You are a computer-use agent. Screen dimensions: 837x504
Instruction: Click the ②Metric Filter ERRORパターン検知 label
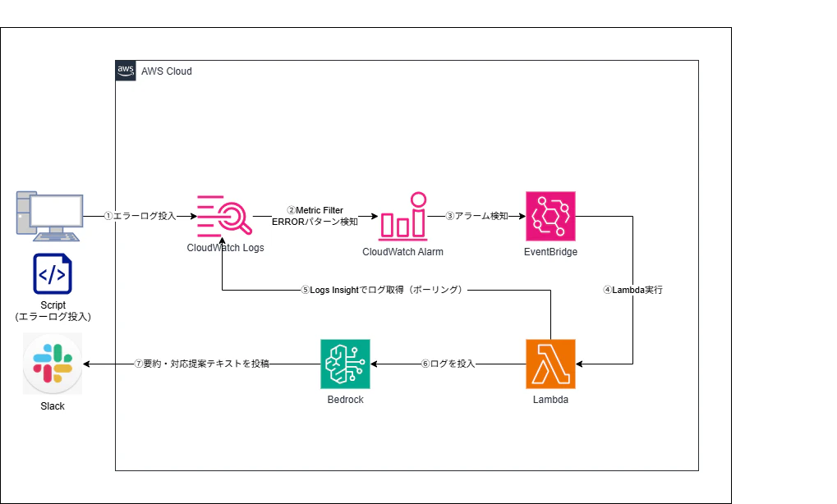point(315,216)
